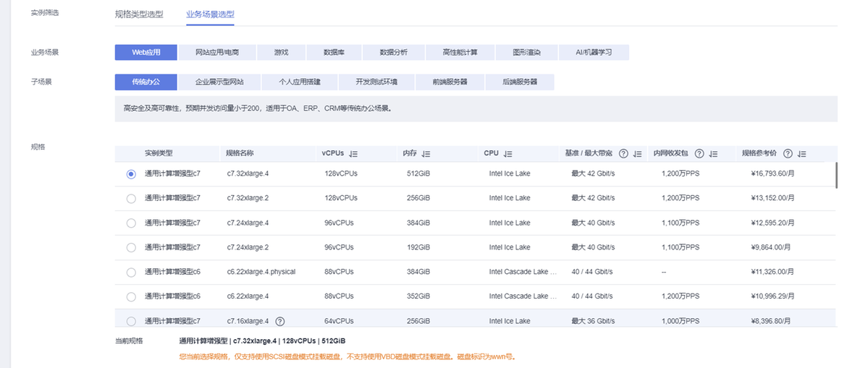Click 352GiB memory cell
The width and height of the screenshot is (868, 368).
pos(418,296)
